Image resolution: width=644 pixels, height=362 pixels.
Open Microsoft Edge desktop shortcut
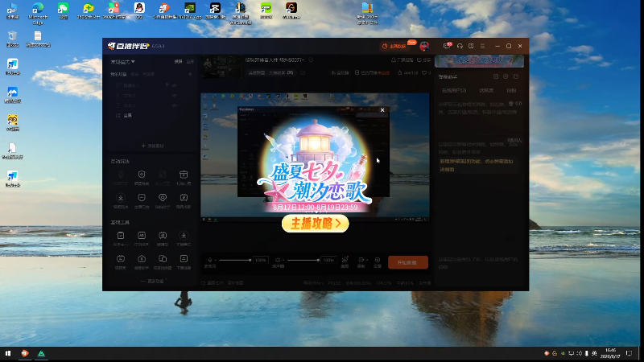(38, 13)
